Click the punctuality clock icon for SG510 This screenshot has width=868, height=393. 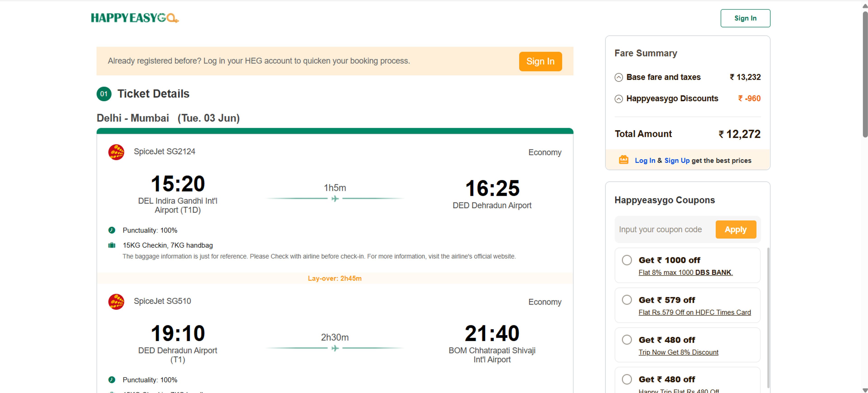tap(112, 379)
